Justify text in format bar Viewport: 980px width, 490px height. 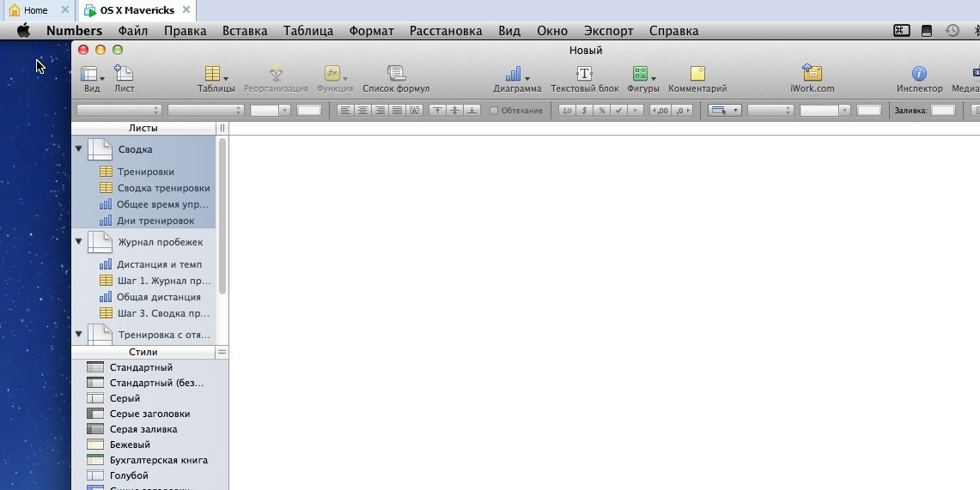(x=396, y=111)
